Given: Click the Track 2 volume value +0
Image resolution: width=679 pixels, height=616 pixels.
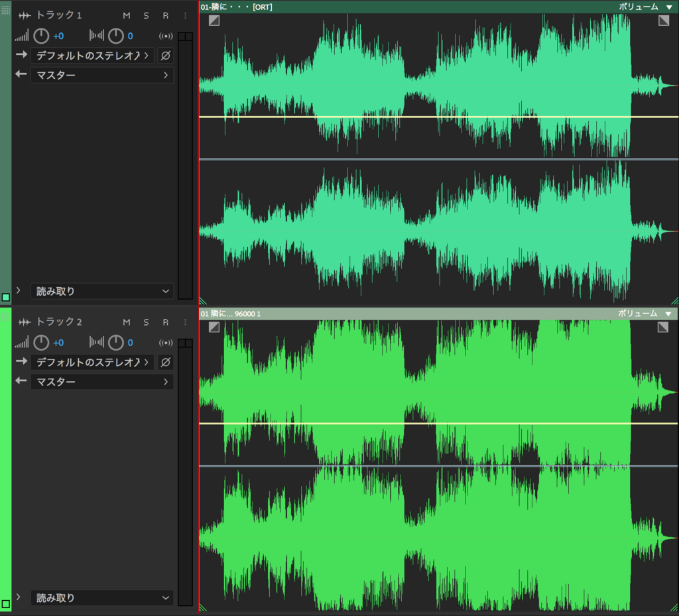Looking at the screenshot, I should [x=58, y=343].
